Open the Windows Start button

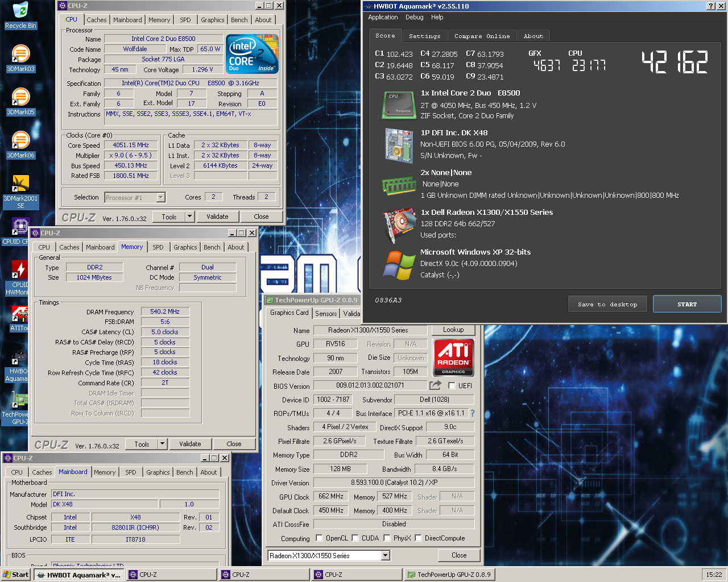[x=16, y=575]
